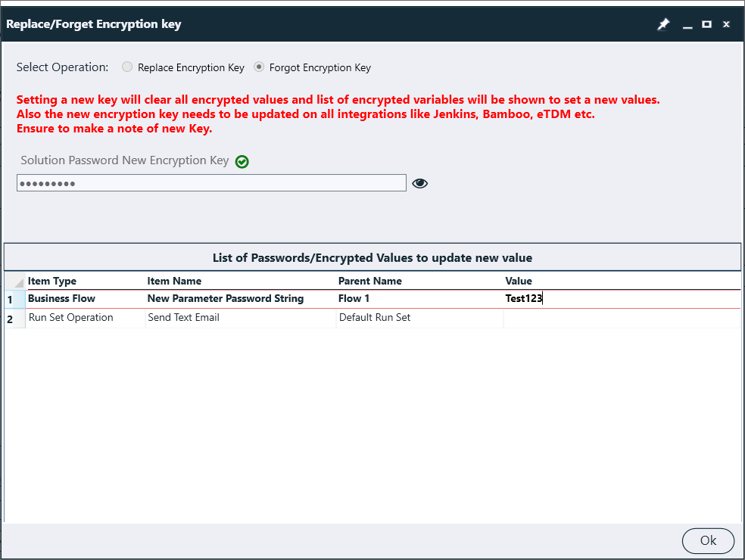Image resolution: width=745 pixels, height=560 pixels.
Task: Select the Replace Encryption Key radio button
Action: coord(126,67)
